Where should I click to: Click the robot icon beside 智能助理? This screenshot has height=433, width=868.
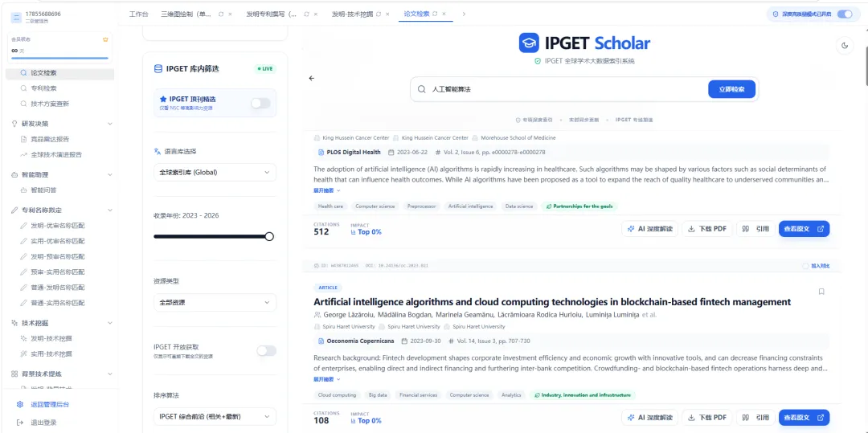(x=15, y=175)
